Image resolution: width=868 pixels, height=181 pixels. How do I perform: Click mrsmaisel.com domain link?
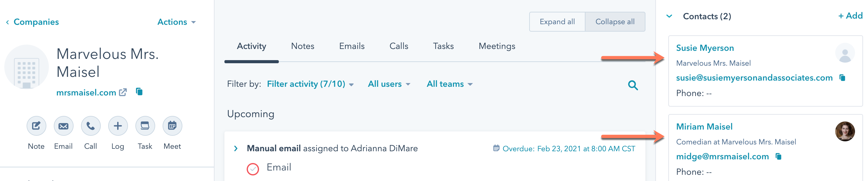(x=86, y=93)
